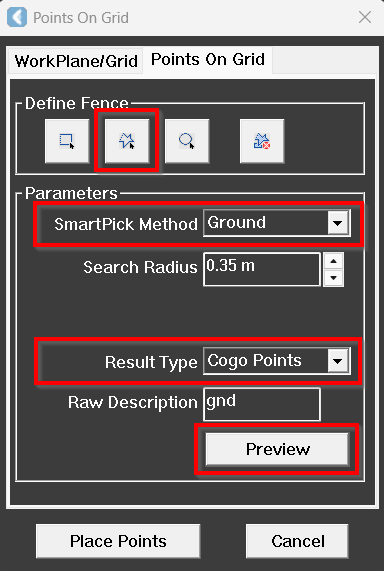Click the Preview button
This screenshot has width=384, height=571.
tap(277, 449)
